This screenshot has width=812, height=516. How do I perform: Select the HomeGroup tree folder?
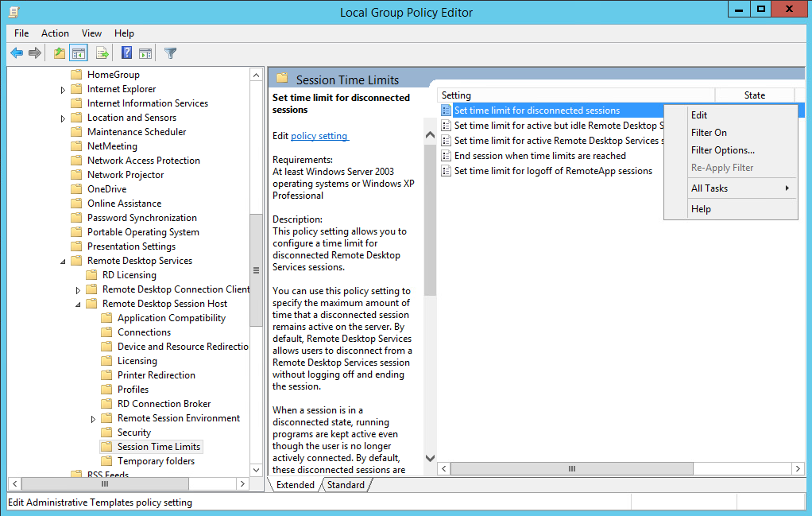[114, 75]
